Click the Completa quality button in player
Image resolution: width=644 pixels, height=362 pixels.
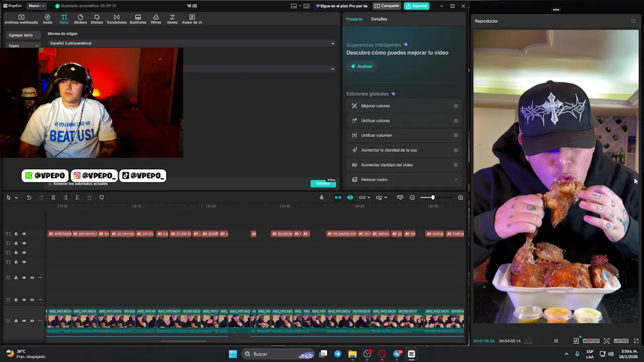tap(591, 341)
